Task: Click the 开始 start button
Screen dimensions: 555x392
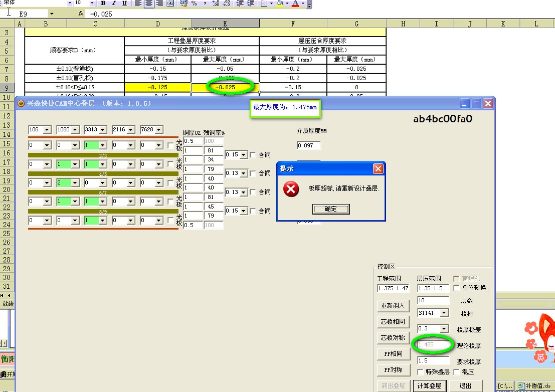Action: click(x=8, y=374)
